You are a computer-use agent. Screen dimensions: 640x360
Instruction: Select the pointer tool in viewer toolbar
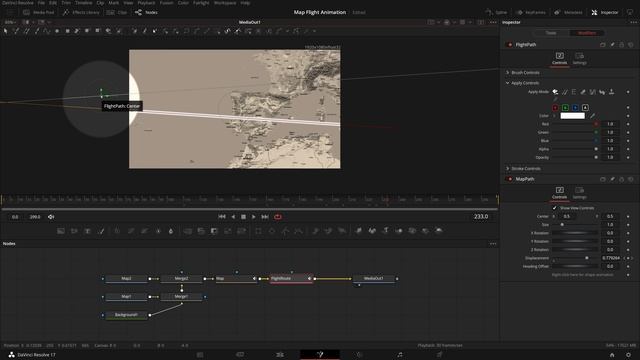pos(6,31)
